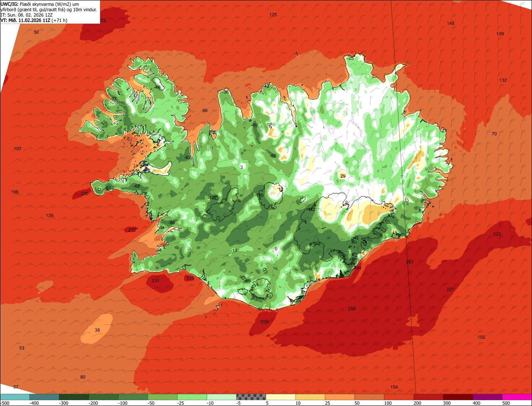
Task: Select legend swatch between -100 and -50
Action: (133, 397)
